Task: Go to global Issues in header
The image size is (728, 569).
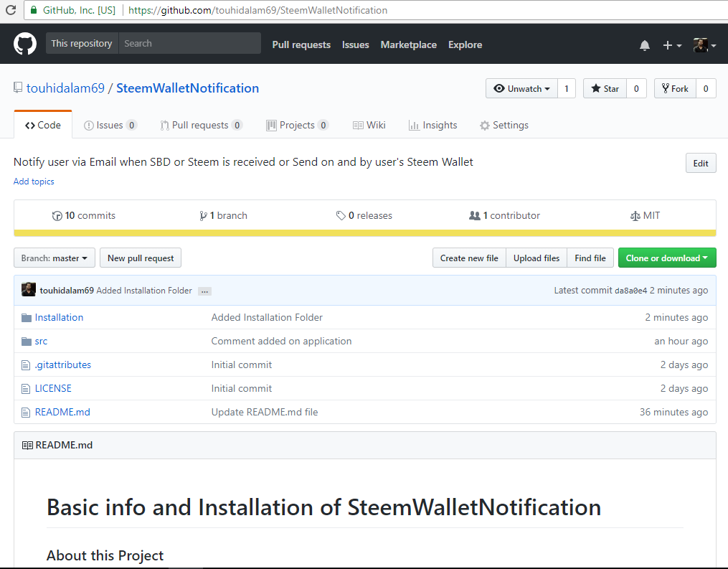Action: pos(356,44)
